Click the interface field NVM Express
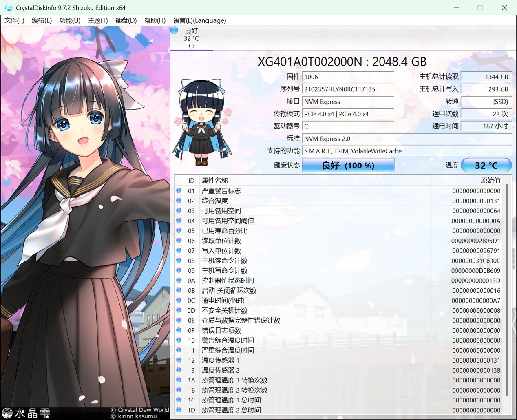Viewport: 517px width, 420px height. click(348, 102)
